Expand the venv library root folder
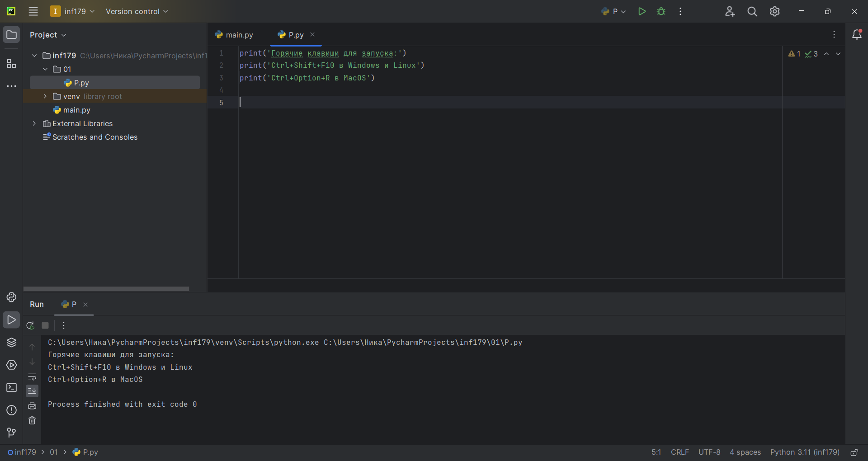This screenshot has height=461, width=868. (x=45, y=96)
